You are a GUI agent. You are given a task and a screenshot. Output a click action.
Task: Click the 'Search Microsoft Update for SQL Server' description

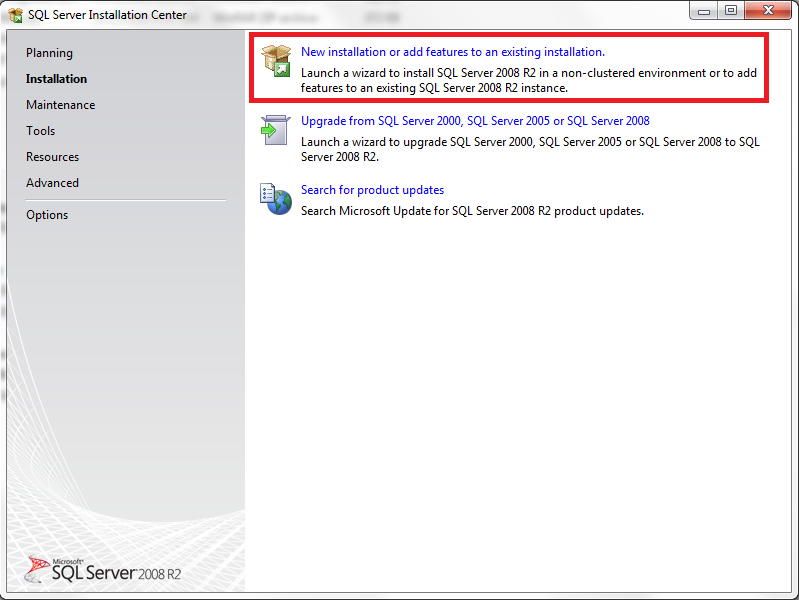point(472,211)
